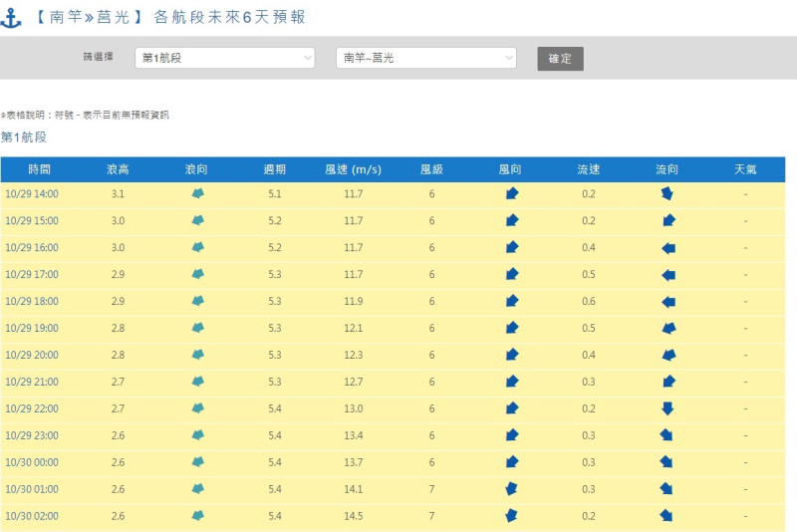Viewport: 797px width, 532px height.
Task: Click the 風向 column header
Action: (510, 169)
